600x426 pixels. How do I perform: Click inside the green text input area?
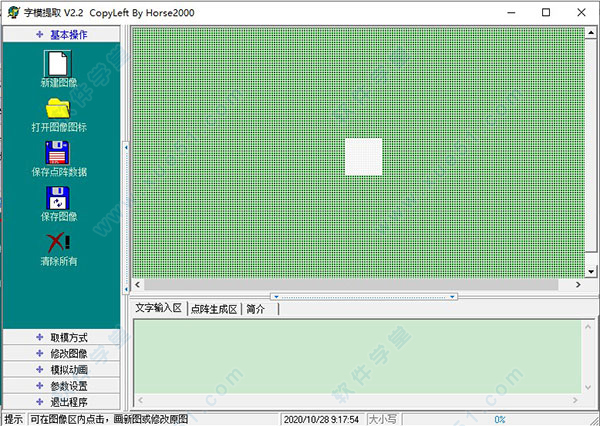pos(360,362)
